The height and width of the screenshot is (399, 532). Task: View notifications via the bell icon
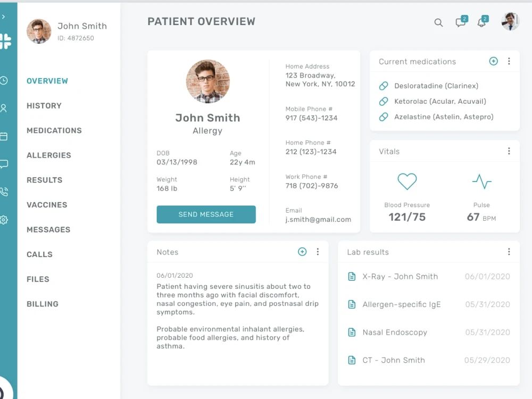tap(480, 23)
